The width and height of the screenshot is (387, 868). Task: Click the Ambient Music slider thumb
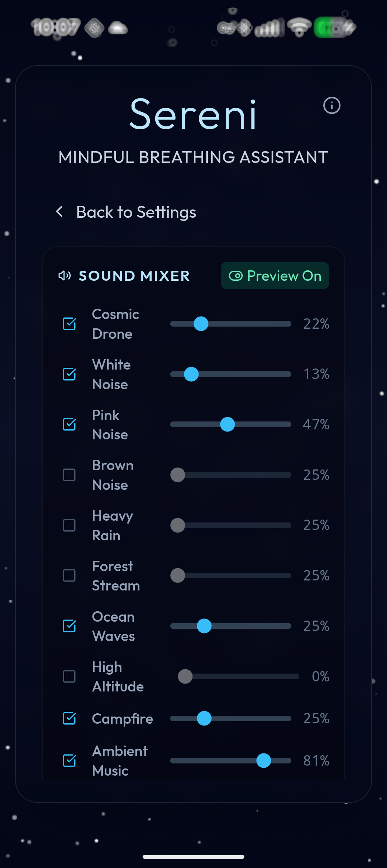pos(264,761)
